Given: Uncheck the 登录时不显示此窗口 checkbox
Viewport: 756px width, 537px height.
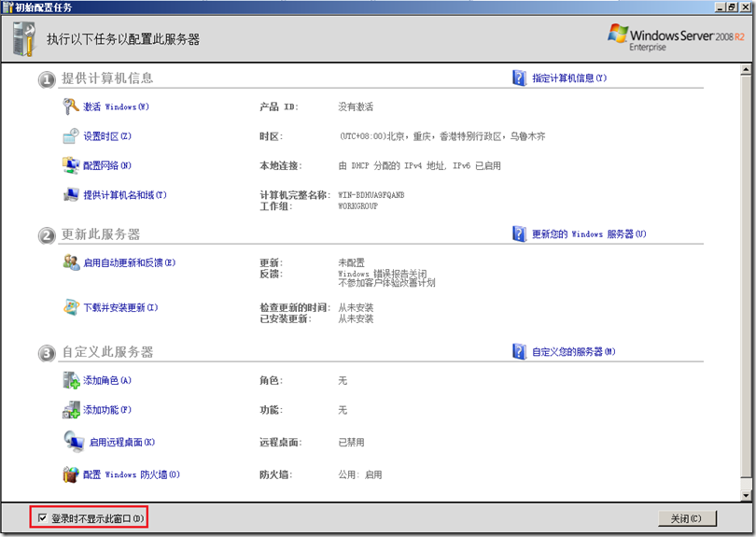Looking at the screenshot, I should click(x=42, y=517).
